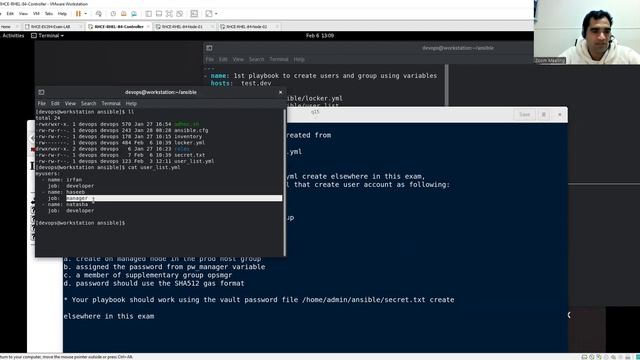640x360 pixels.
Task: Open Help menu in front terminal window
Action: (131, 104)
